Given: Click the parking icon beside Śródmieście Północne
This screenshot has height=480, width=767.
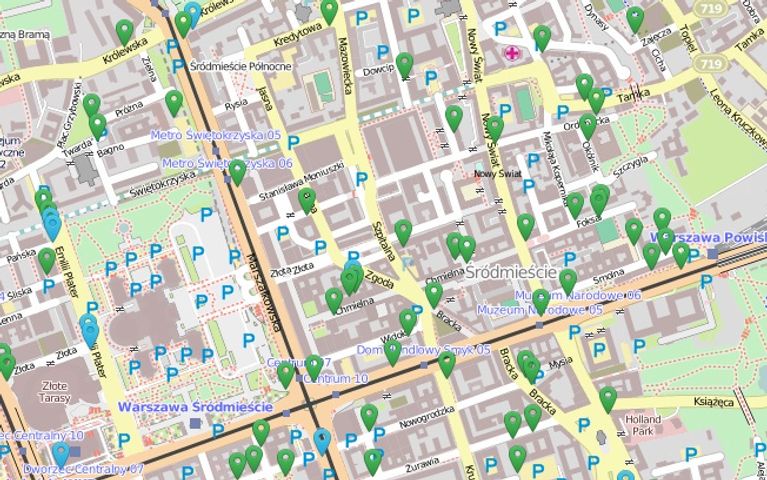Looking at the screenshot, I should click(178, 67).
